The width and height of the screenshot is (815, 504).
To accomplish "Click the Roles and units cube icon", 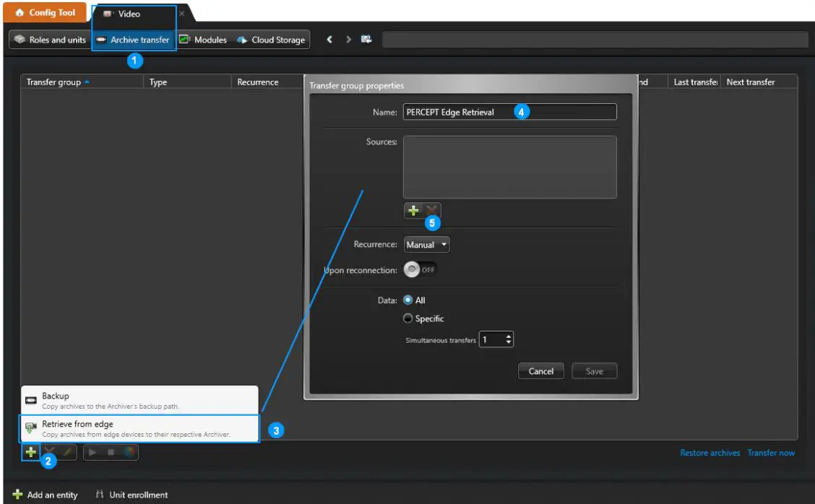I will [20, 40].
